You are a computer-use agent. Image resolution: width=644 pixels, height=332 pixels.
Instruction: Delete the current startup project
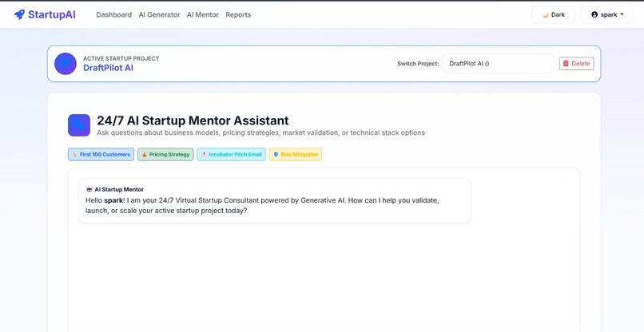(576, 64)
